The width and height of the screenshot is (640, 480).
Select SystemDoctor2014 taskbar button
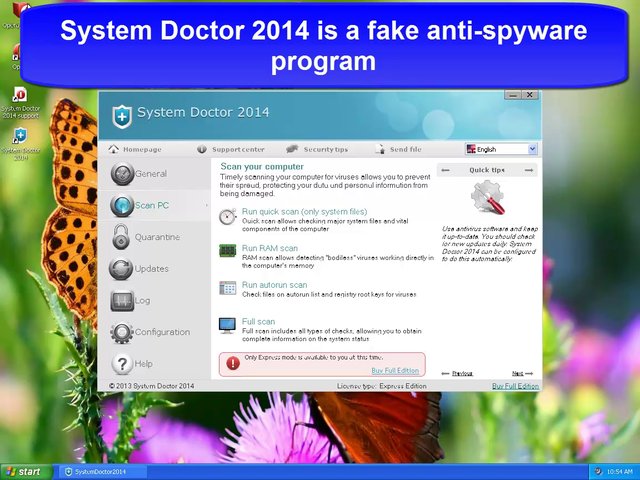(104, 472)
